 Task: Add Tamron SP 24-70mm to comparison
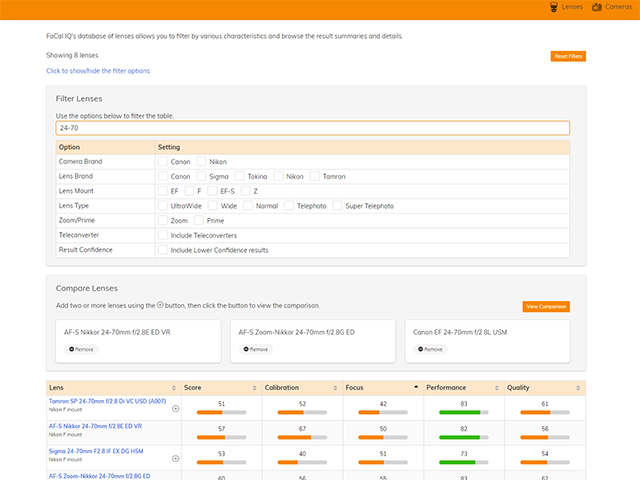tap(176, 409)
